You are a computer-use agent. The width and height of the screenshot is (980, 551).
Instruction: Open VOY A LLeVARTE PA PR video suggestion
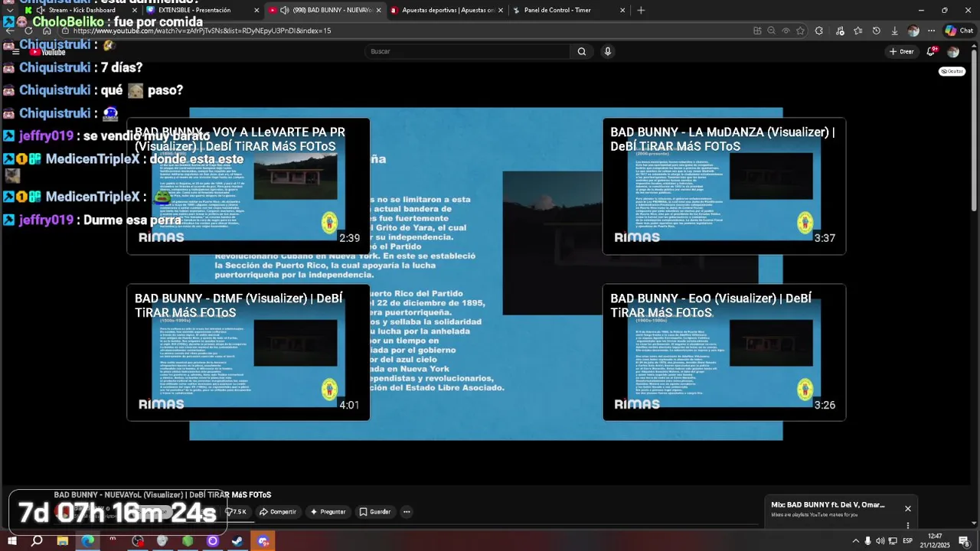(248, 186)
